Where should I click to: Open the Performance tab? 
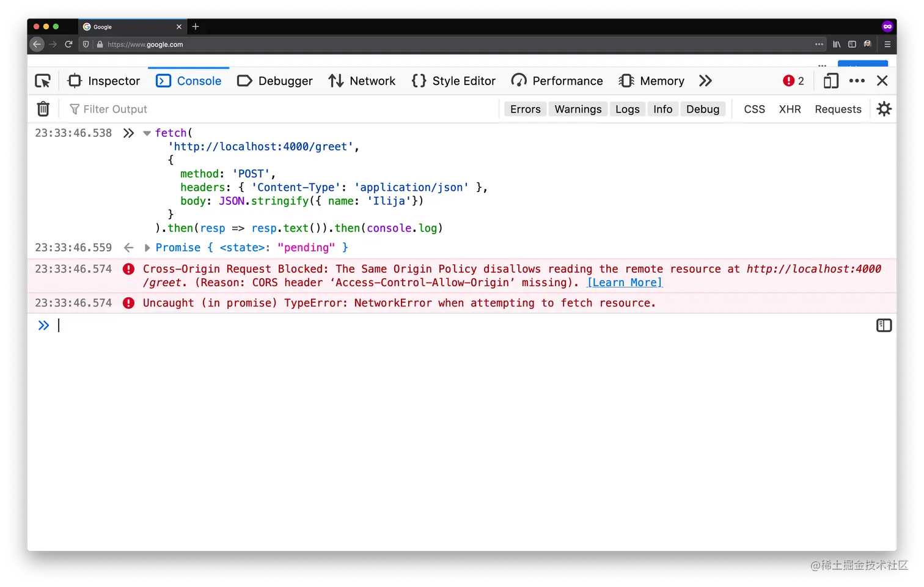(557, 81)
